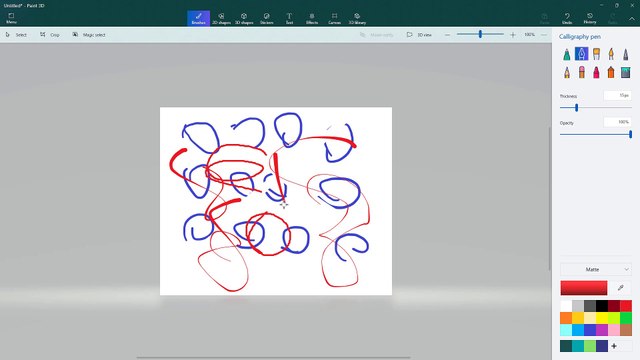This screenshot has width=640, height=360.
Task: Select the Marker brush
Action: pos(567,54)
